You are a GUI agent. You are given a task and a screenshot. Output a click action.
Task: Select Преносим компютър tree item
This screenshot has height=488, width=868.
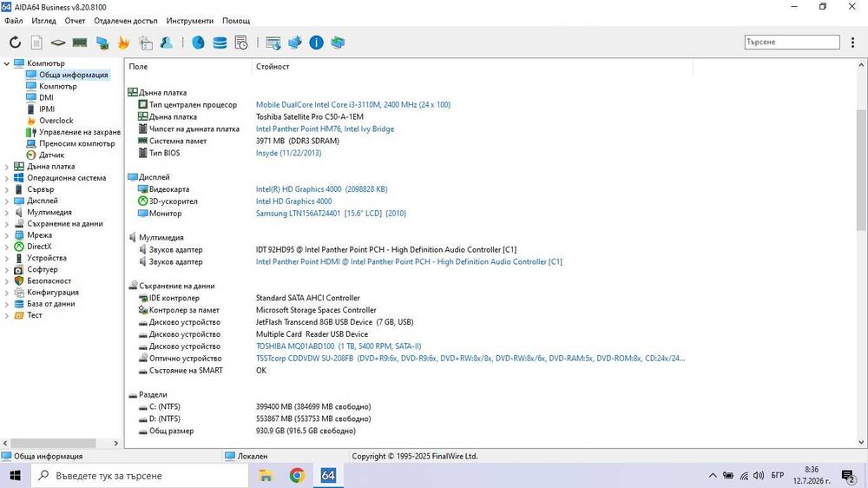click(x=76, y=143)
